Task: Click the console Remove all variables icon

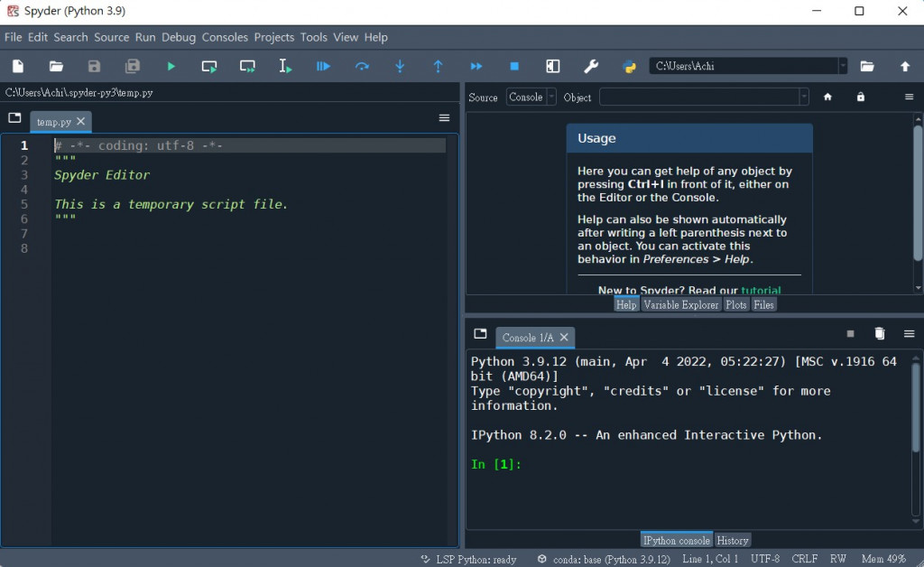Action: point(880,334)
